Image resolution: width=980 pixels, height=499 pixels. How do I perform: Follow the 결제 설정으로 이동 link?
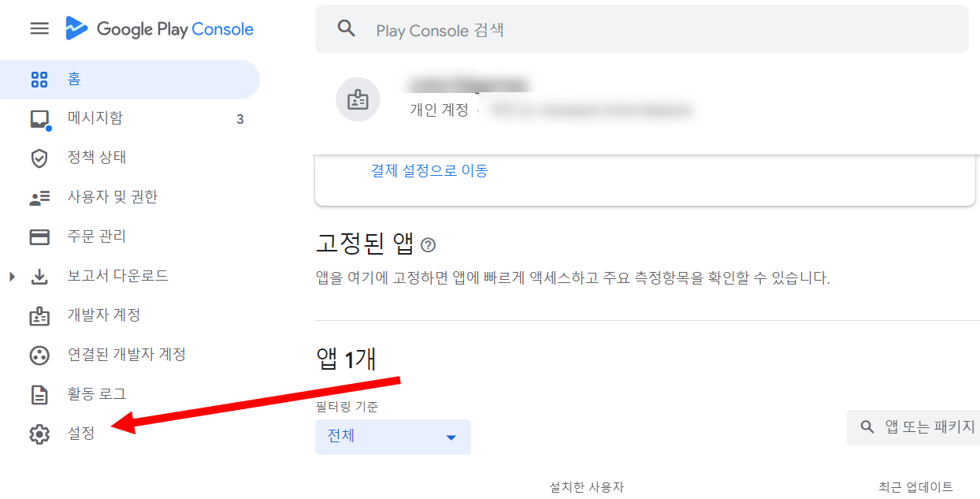[429, 170]
